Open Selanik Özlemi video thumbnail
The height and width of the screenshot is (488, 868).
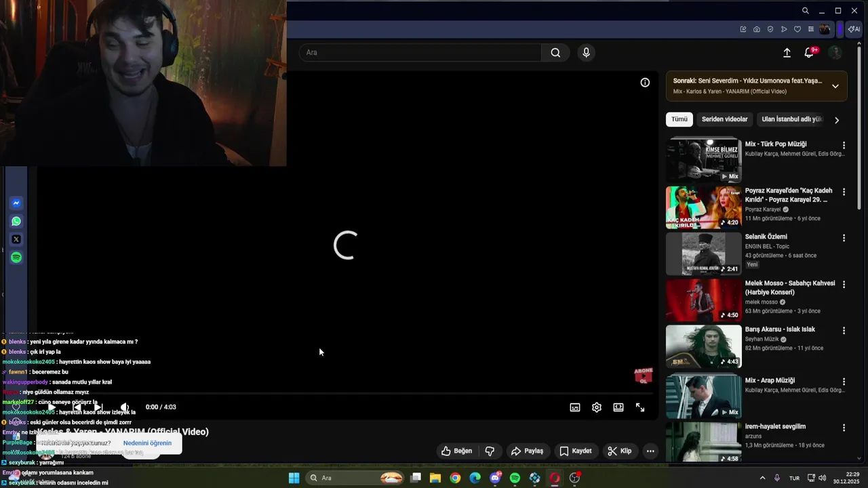pos(704,253)
